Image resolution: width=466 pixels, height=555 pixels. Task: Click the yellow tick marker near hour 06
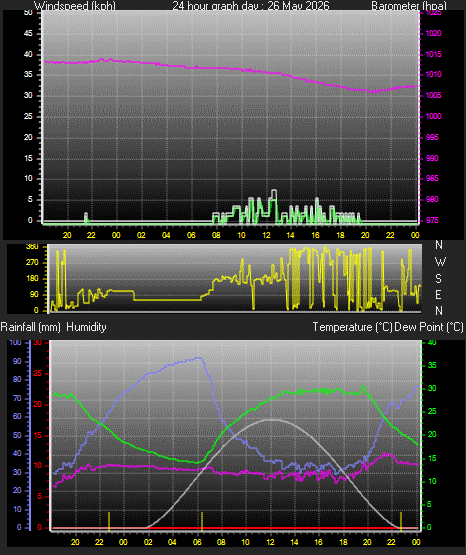point(202,521)
